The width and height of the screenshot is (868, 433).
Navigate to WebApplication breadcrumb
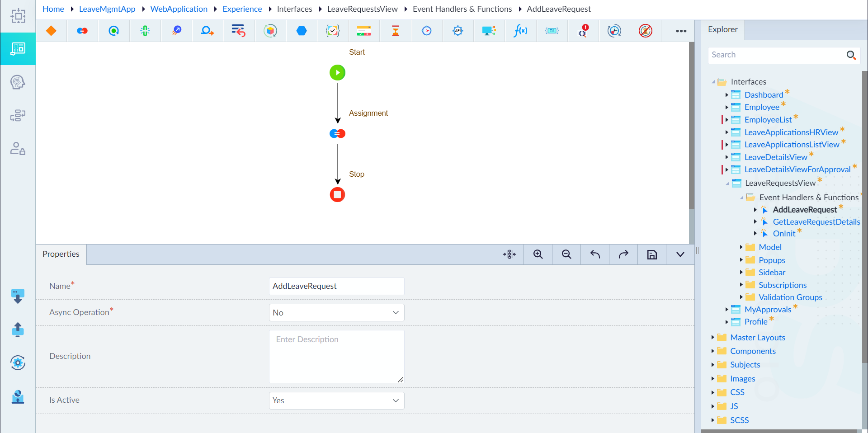click(x=179, y=9)
